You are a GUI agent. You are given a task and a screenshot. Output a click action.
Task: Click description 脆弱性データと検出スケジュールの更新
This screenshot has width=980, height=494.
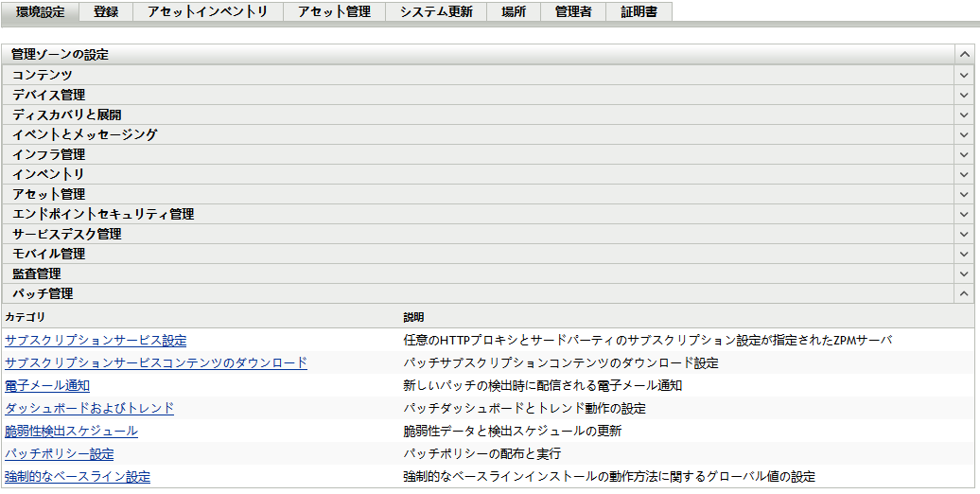pos(513,431)
